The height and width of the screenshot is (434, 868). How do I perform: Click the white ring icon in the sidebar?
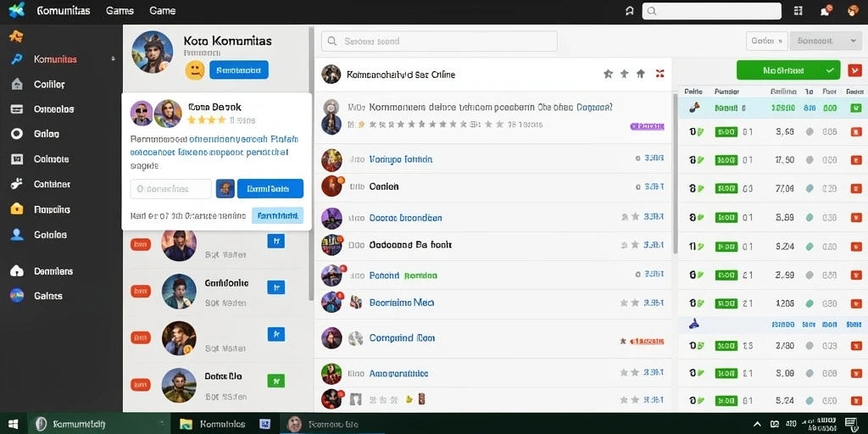tap(17, 134)
